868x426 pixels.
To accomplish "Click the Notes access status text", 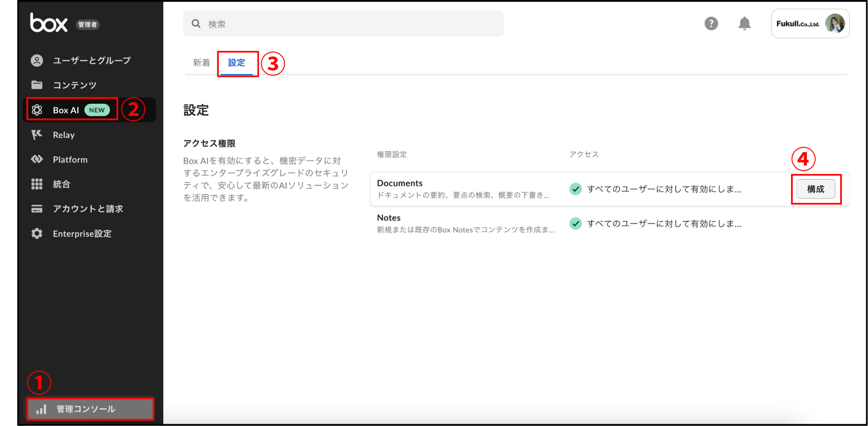I will click(664, 223).
